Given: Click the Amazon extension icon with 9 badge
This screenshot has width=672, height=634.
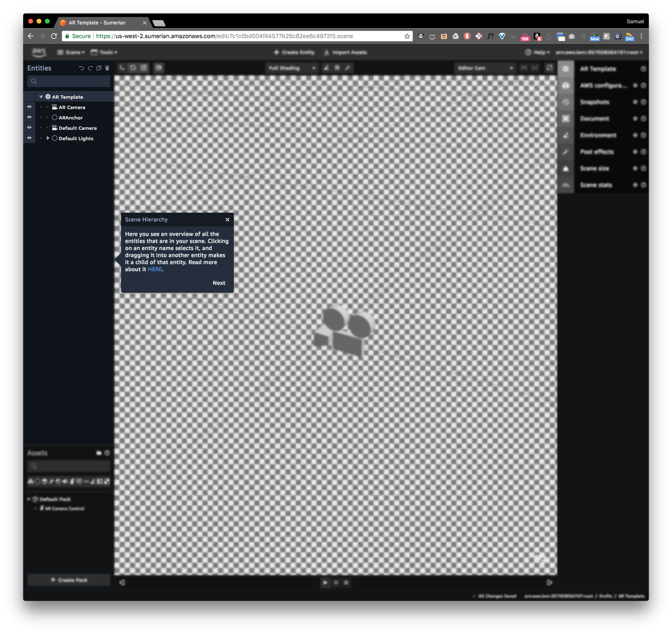Looking at the screenshot, I should coord(537,36).
